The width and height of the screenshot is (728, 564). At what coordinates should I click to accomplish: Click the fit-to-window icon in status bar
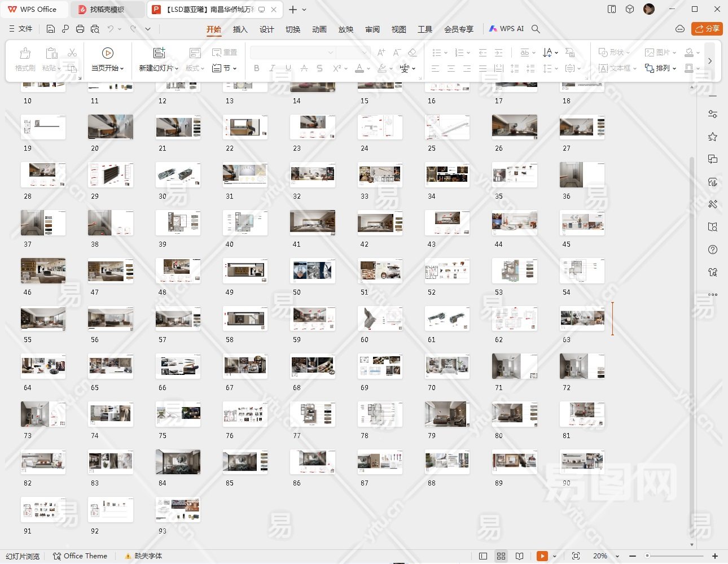click(576, 556)
